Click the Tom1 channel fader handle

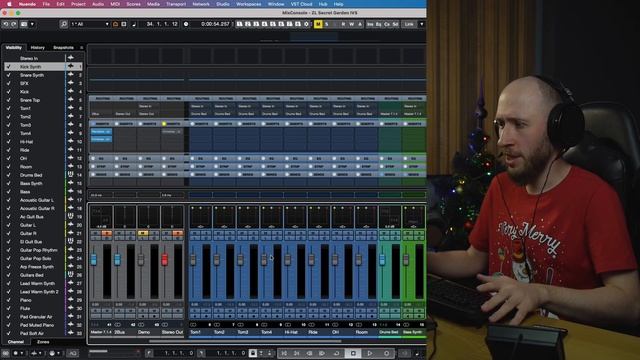click(x=193, y=260)
